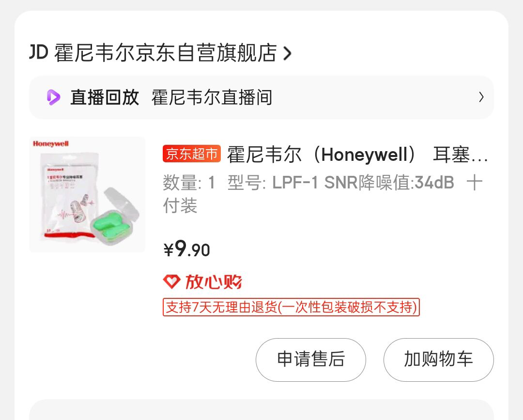
Task: View the 支持7天无理由退货 policy tag
Action: (x=291, y=307)
